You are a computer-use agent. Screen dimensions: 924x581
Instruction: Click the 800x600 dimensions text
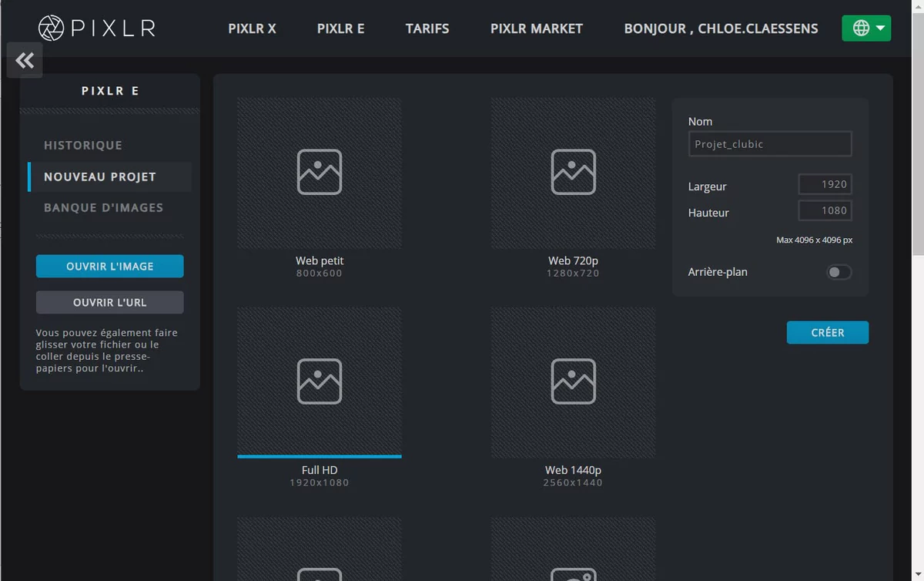[x=320, y=274]
